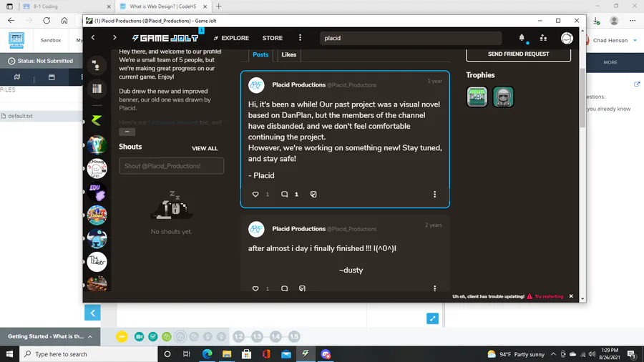Screen dimensions: 644x362
Task: Open options for the 'Hi, it's been a while!' post
Action: [x=434, y=194]
